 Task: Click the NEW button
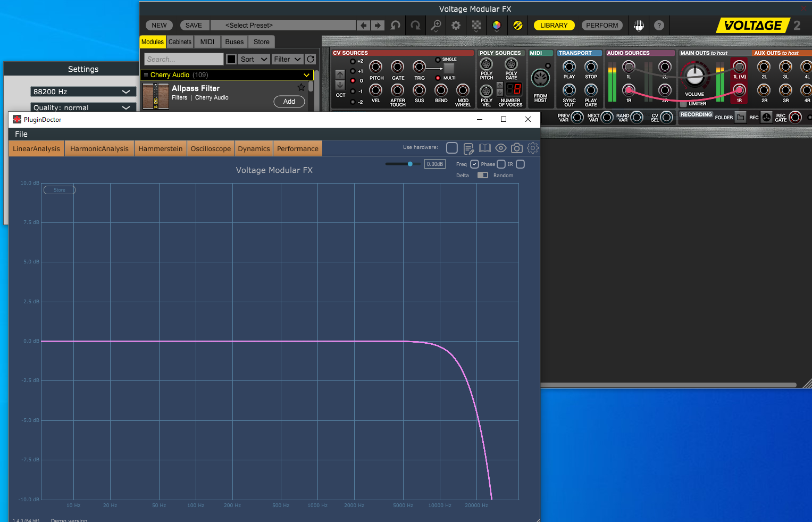159,26
